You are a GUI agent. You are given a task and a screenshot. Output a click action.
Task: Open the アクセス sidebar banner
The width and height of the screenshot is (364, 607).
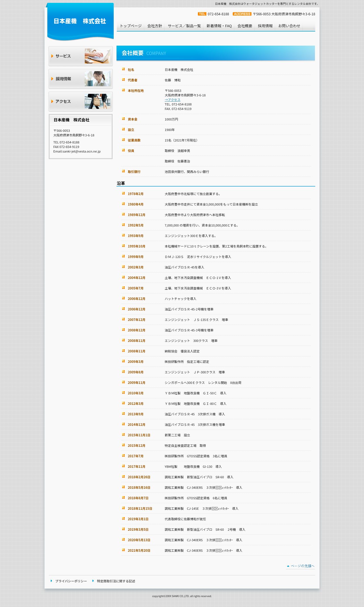pos(81,101)
